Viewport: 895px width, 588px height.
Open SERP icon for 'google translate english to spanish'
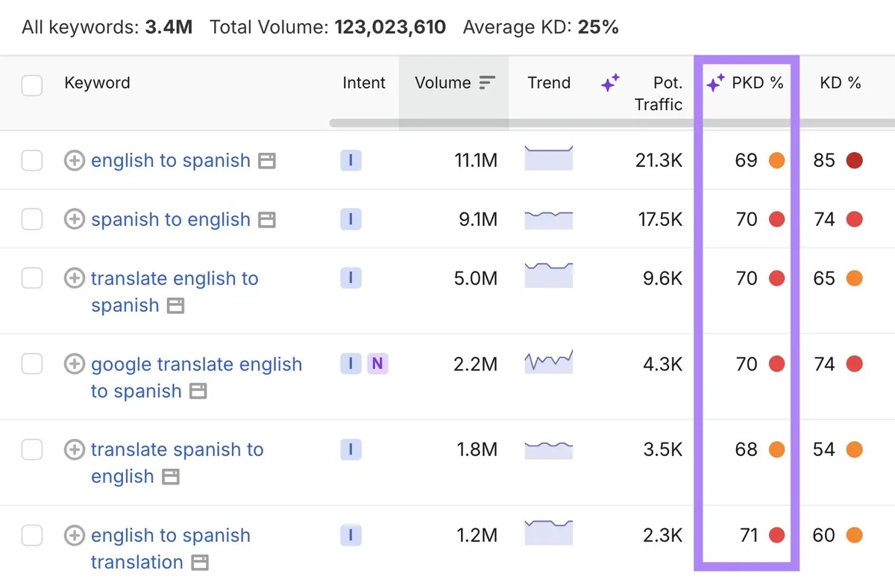tap(198, 391)
